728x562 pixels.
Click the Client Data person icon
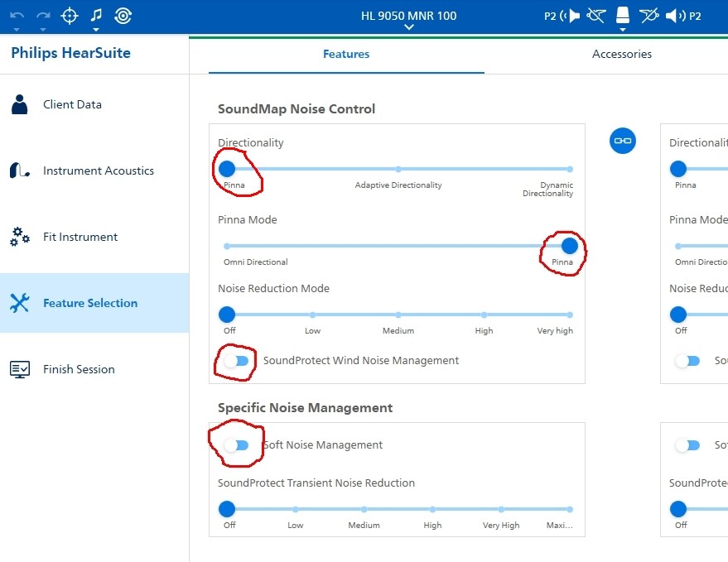[20, 104]
